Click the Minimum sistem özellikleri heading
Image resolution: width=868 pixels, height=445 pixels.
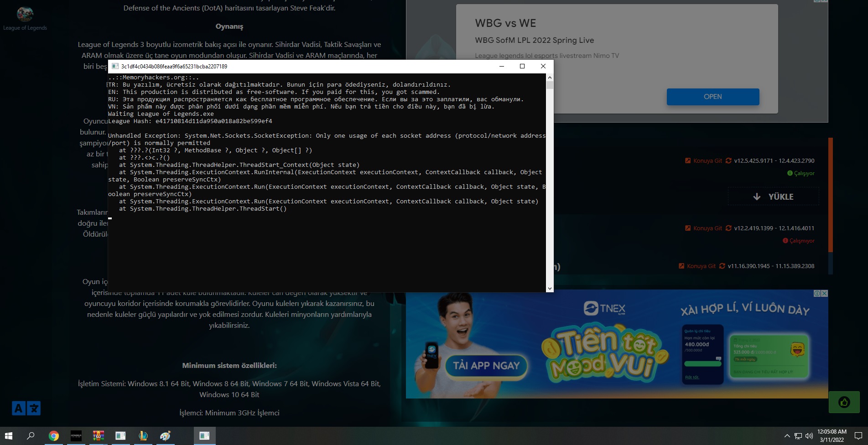click(229, 366)
